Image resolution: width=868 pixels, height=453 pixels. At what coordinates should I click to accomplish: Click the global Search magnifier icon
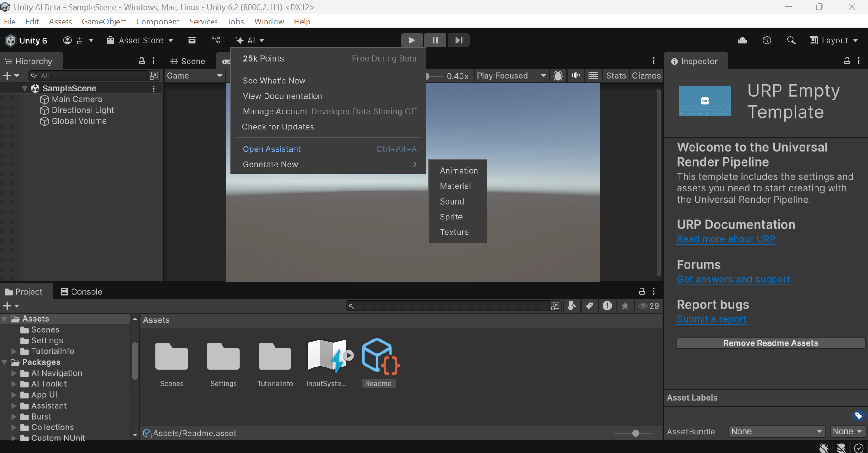[x=791, y=40]
